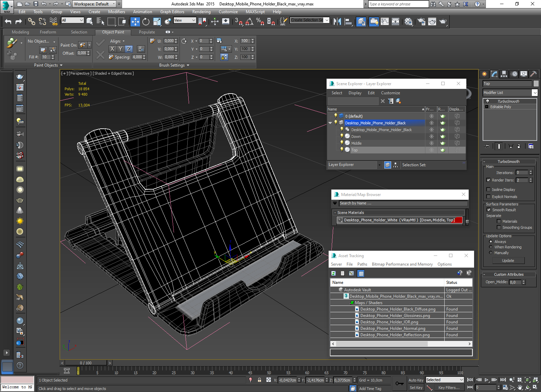Viewport: 541px width, 392px height.
Task: Select the Move tool in main toolbar
Action: pos(135,22)
